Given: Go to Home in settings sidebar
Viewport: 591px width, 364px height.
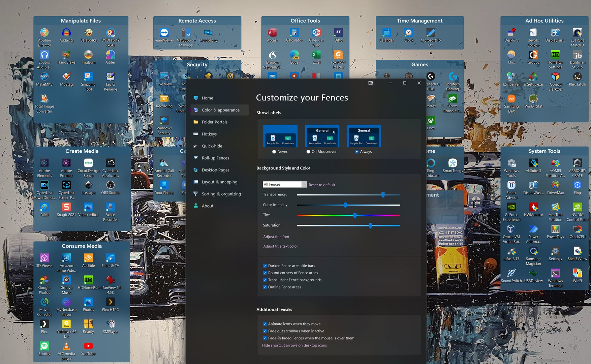Looking at the screenshot, I should pos(219,98).
